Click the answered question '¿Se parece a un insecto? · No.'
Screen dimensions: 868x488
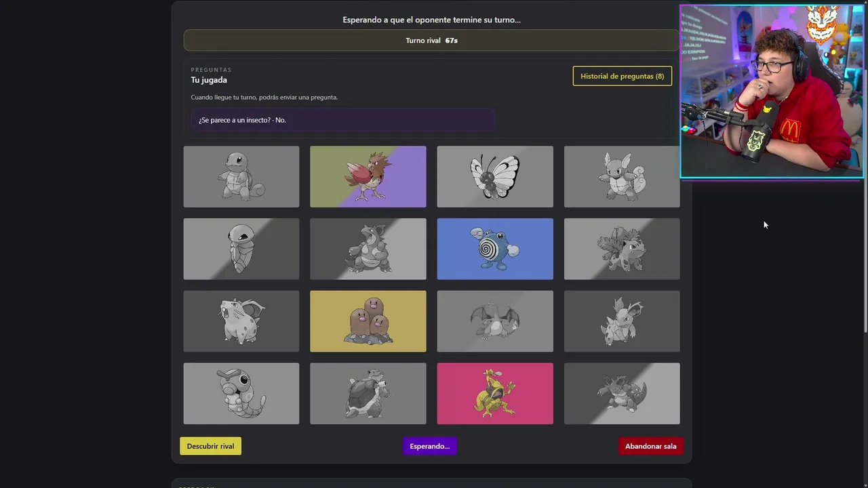(342, 120)
